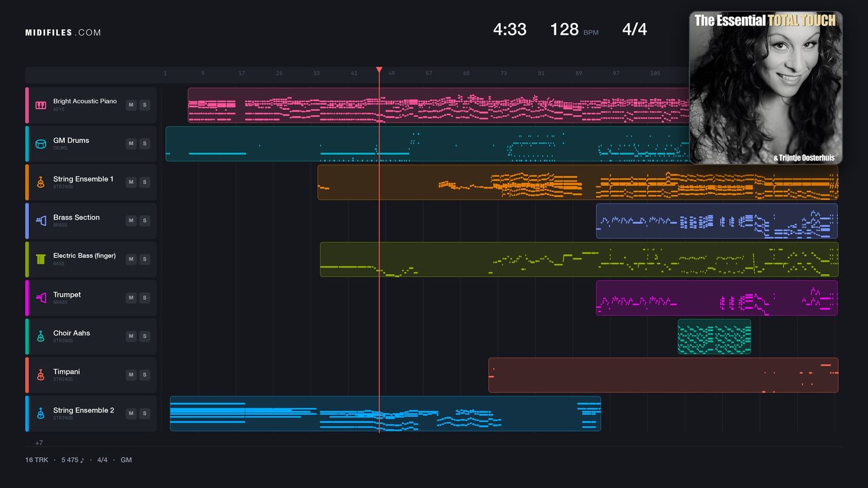Mute the String Ensemble 2 track

point(131,413)
